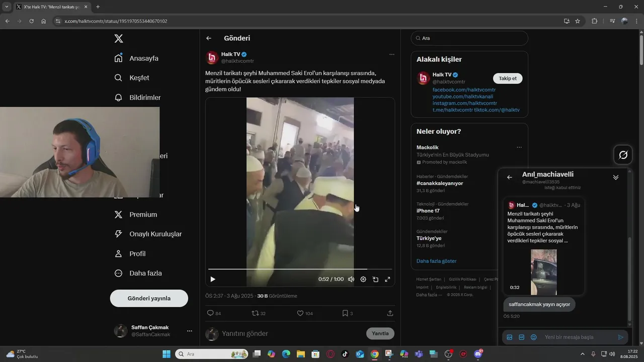Enter video fullscreen mode

387,279
